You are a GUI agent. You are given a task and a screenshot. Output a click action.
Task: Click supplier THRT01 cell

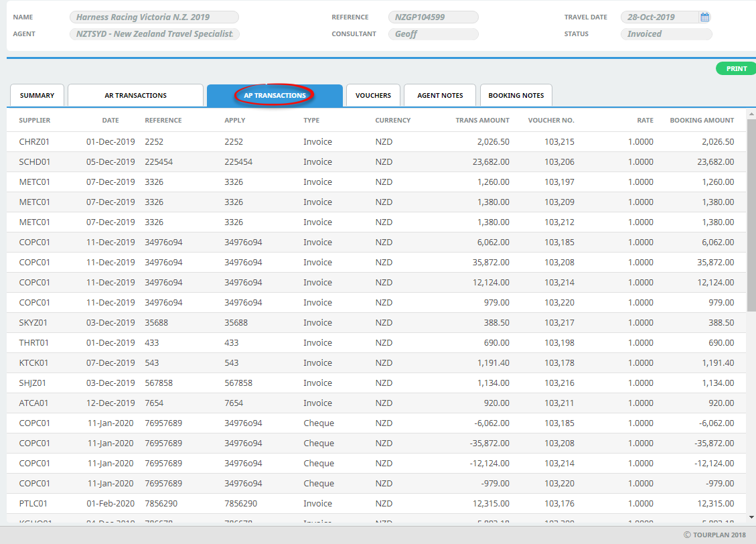[33, 343]
